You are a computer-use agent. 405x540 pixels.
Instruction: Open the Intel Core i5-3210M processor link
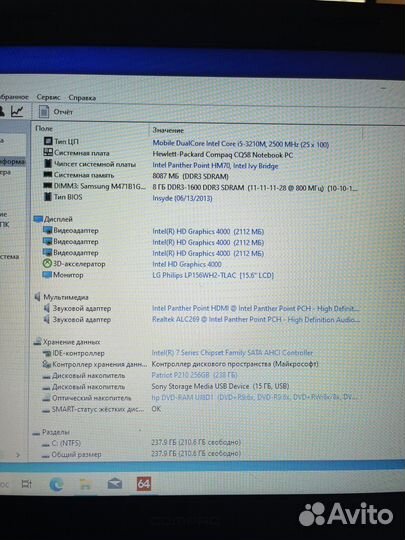point(241,144)
